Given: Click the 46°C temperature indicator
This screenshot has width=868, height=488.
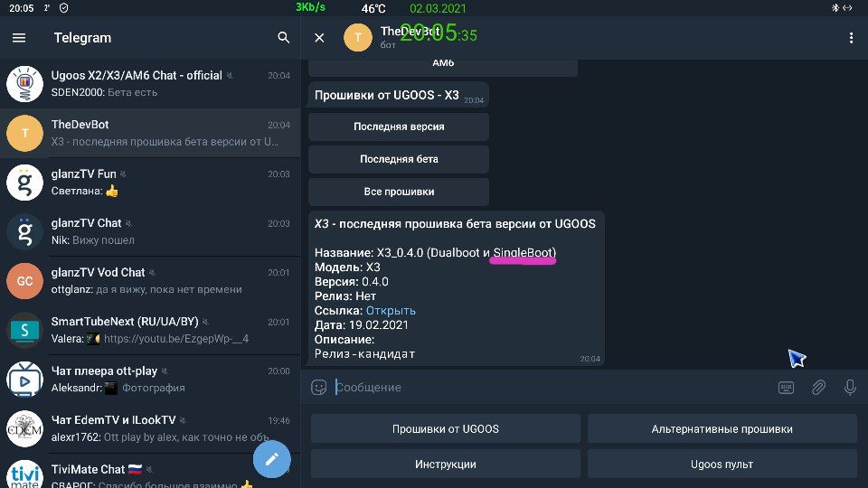Looking at the screenshot, I should pos(373,8).
